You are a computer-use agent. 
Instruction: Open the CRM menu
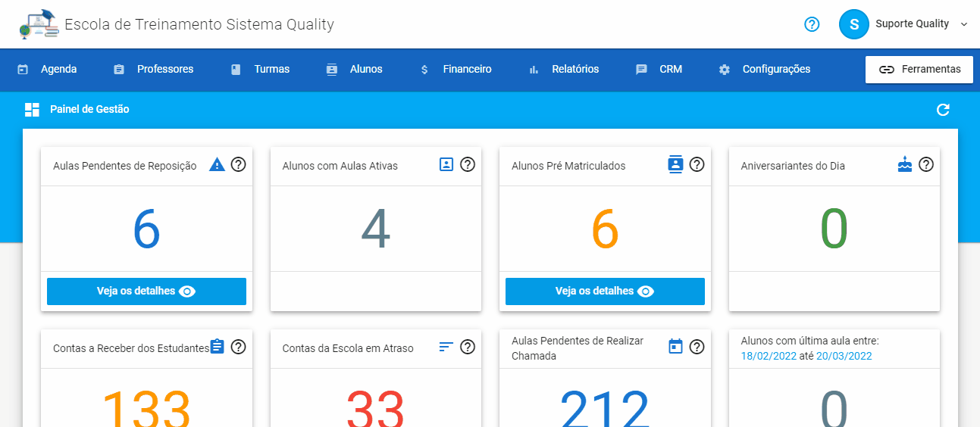point(659,69)
